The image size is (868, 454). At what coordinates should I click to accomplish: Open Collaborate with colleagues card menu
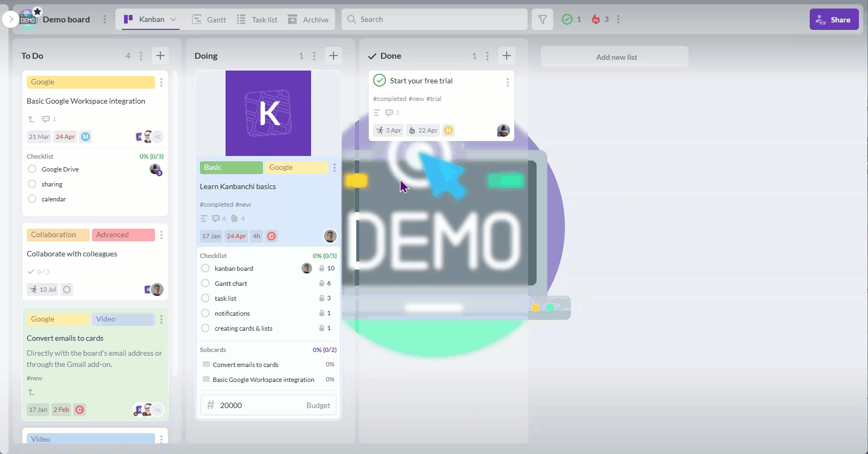[x=161, y=235]
